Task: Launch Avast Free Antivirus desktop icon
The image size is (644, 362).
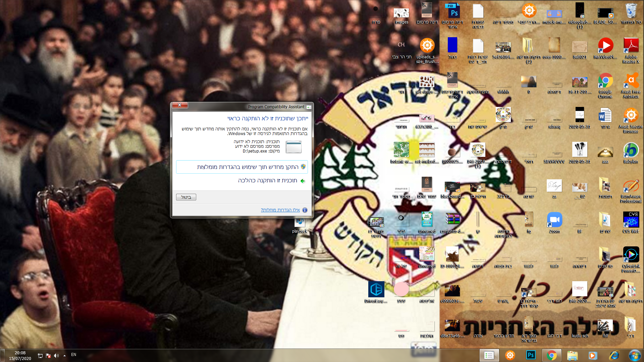Action: pos(631,85)
